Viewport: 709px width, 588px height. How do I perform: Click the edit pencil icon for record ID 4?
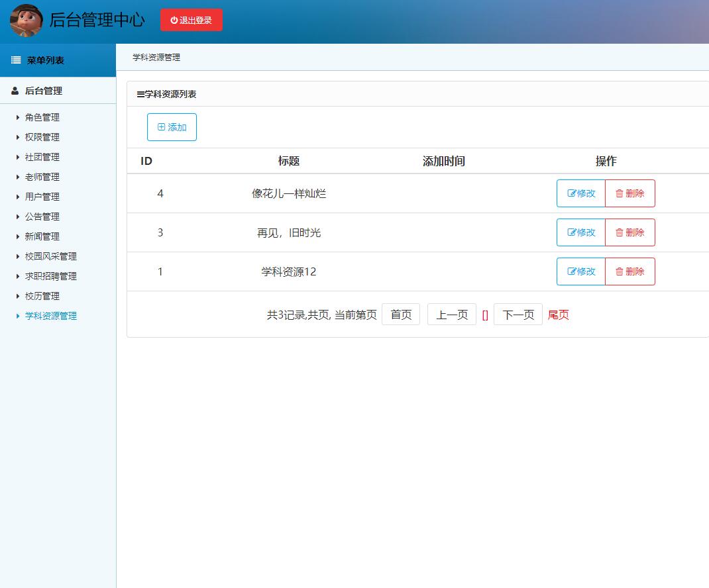(571, 193)
